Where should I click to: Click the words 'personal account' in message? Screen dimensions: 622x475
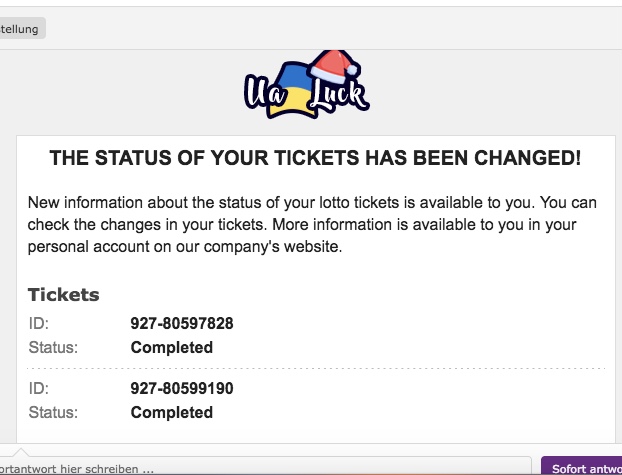(x=88, y=247)
